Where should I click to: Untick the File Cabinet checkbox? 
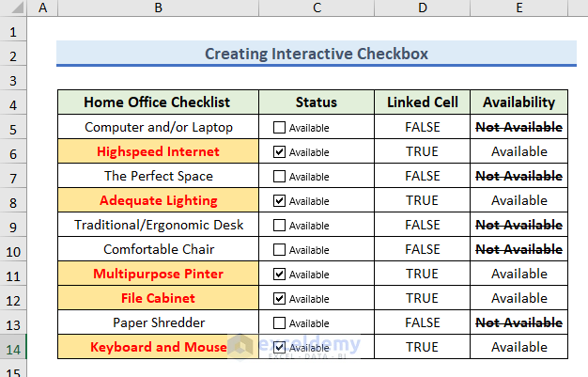[280, 298]
